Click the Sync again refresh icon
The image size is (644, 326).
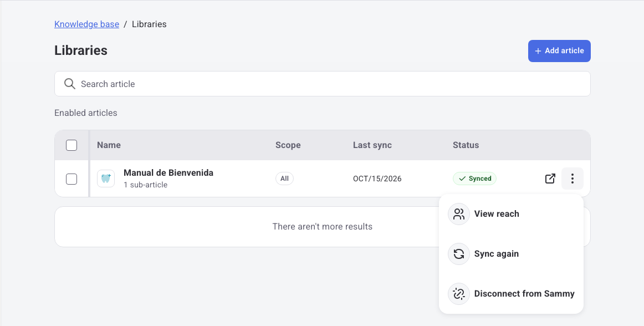pos(458,253)
